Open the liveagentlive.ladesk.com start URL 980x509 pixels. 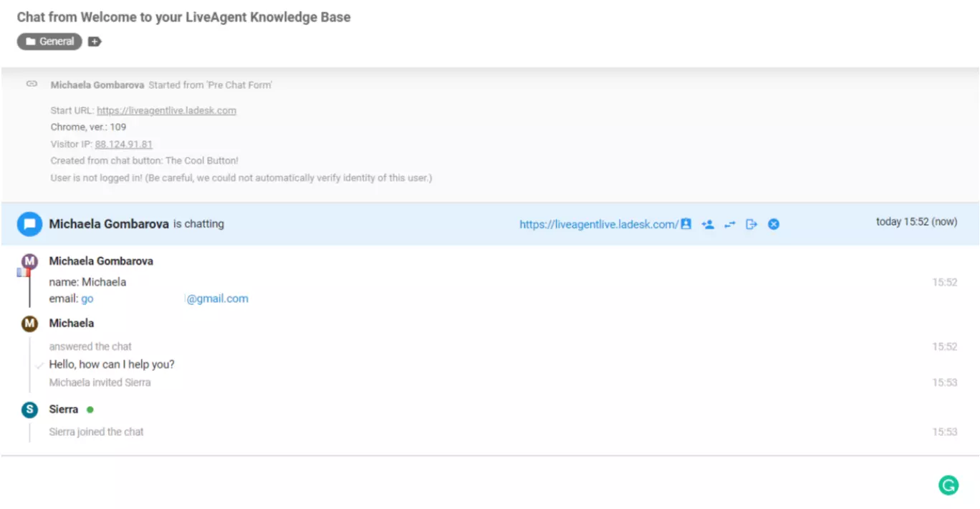pos(166,110)
